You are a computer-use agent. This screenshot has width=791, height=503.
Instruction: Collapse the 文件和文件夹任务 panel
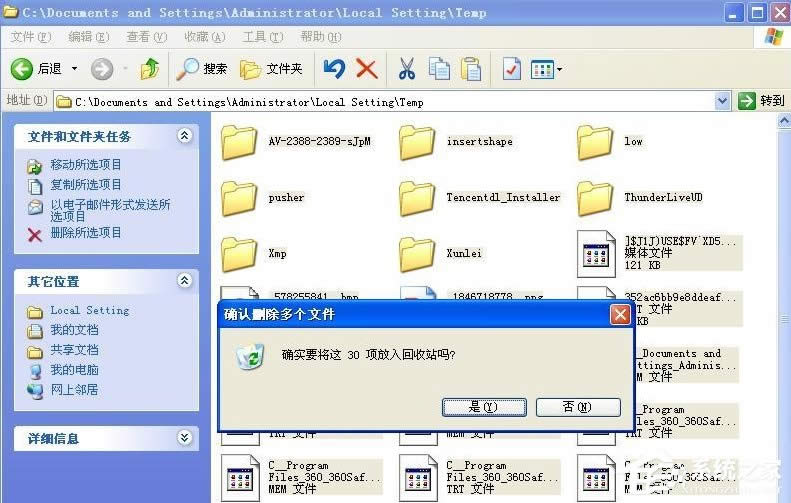tap(184, 136)
